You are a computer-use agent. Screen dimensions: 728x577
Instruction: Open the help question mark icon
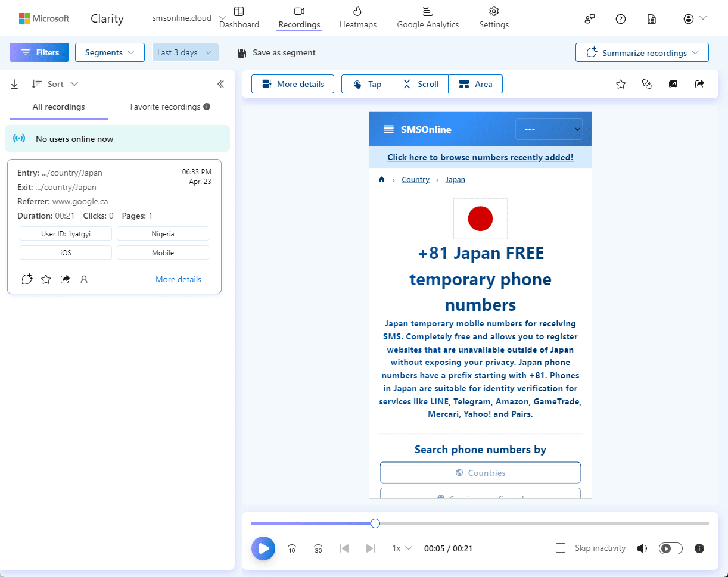pos(621,18)
